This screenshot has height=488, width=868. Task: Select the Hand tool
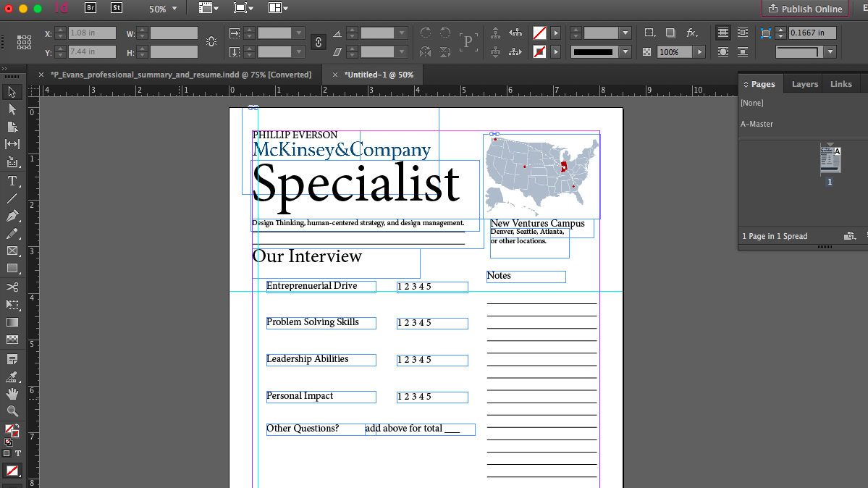tap(12, 394)
